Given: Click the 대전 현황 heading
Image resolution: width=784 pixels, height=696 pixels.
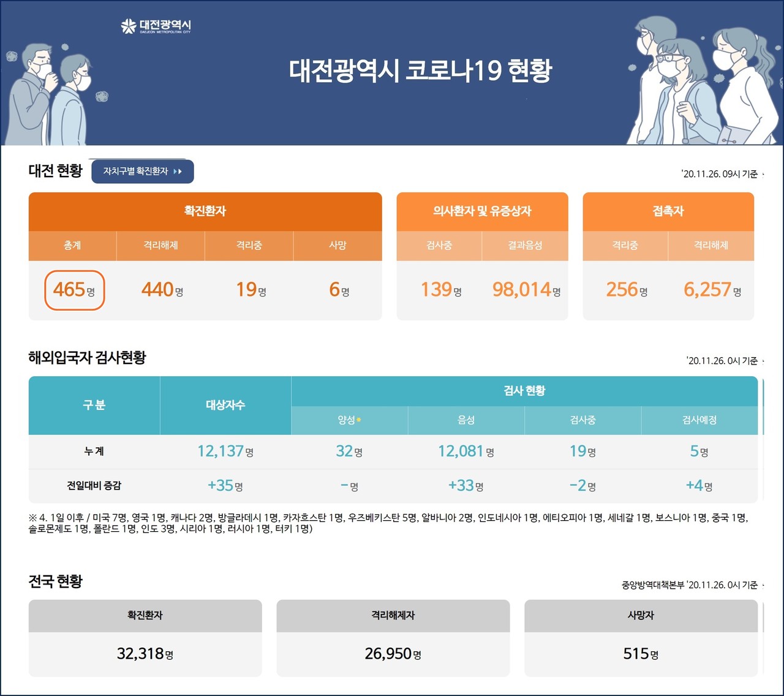Looking at the screenshot, I should [55, 171].
